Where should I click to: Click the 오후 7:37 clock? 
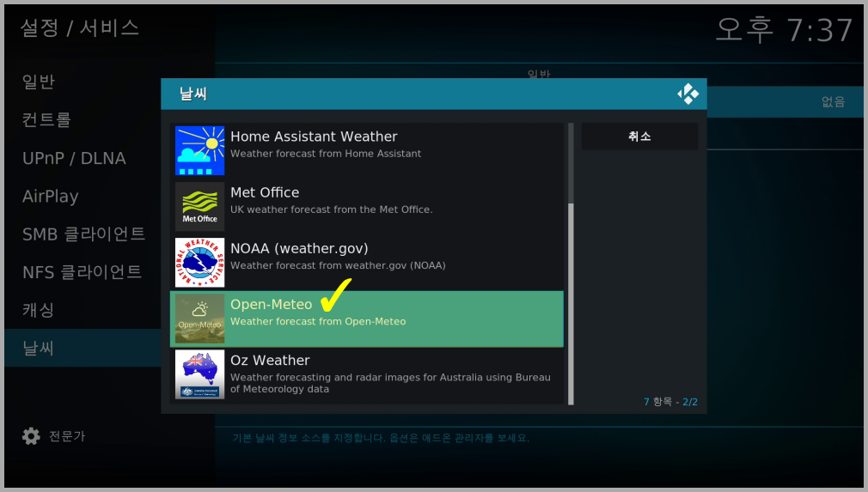click(x=784, y=30)
